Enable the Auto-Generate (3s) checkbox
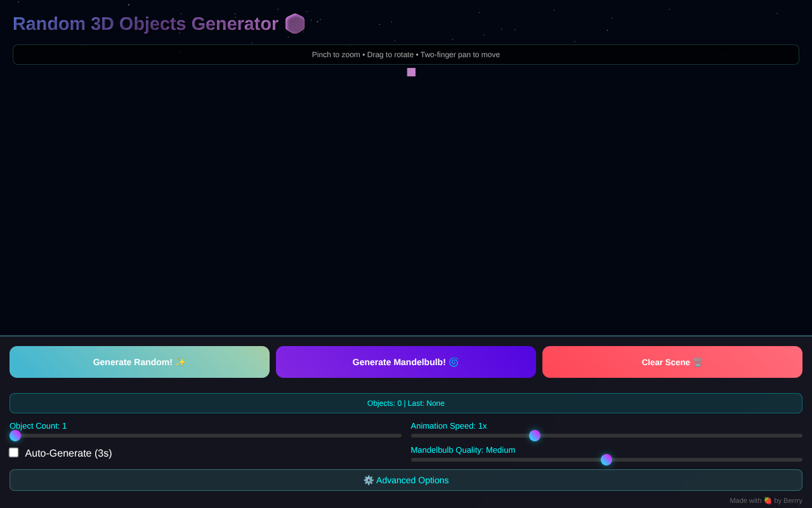This screenshot has width=812, height=508. click(14, 453)
